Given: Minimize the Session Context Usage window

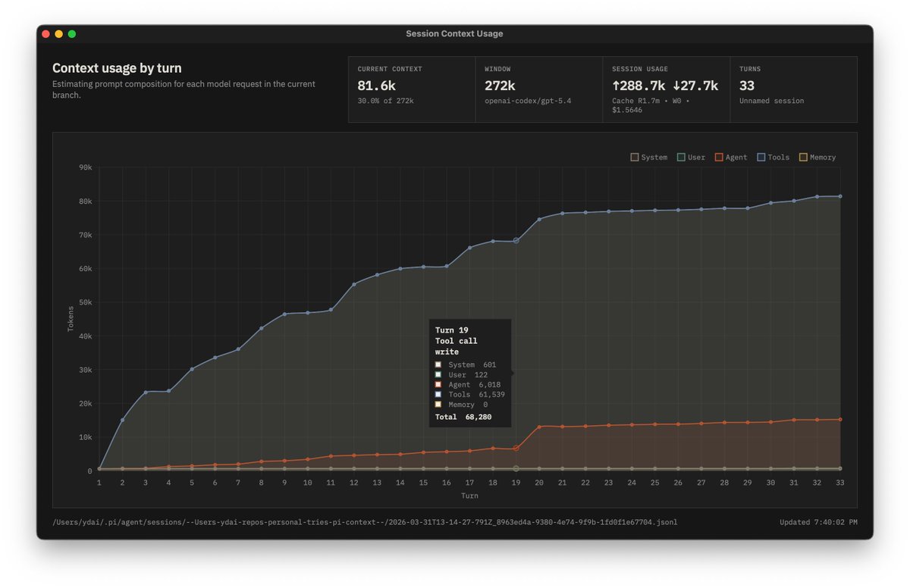Looking at the screenshot, I should [x=58, y=34].
